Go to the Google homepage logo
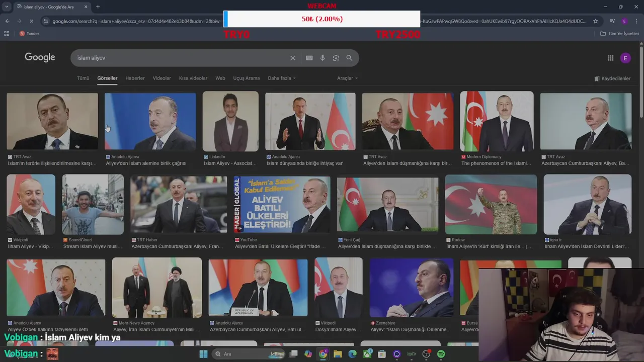The width and height of the screenshot is (644, 362). tap(40, 57)
